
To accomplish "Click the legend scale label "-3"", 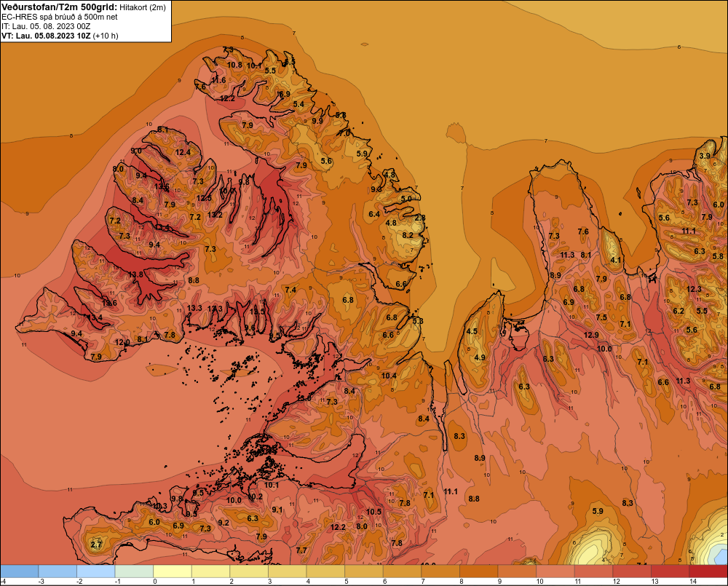I will pos(41,582).
